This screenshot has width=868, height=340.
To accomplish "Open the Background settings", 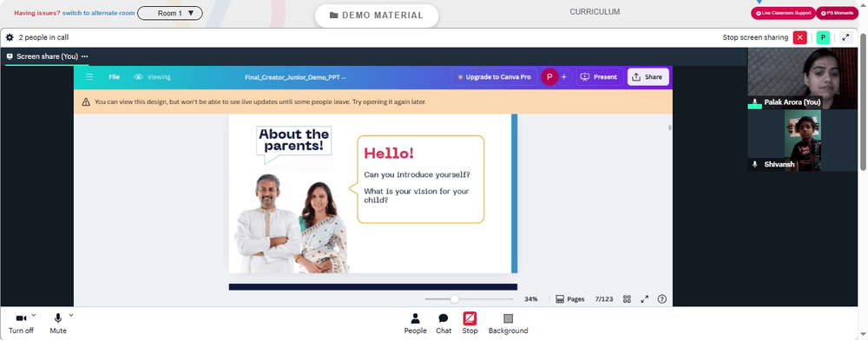I will [x=508, y=324].
